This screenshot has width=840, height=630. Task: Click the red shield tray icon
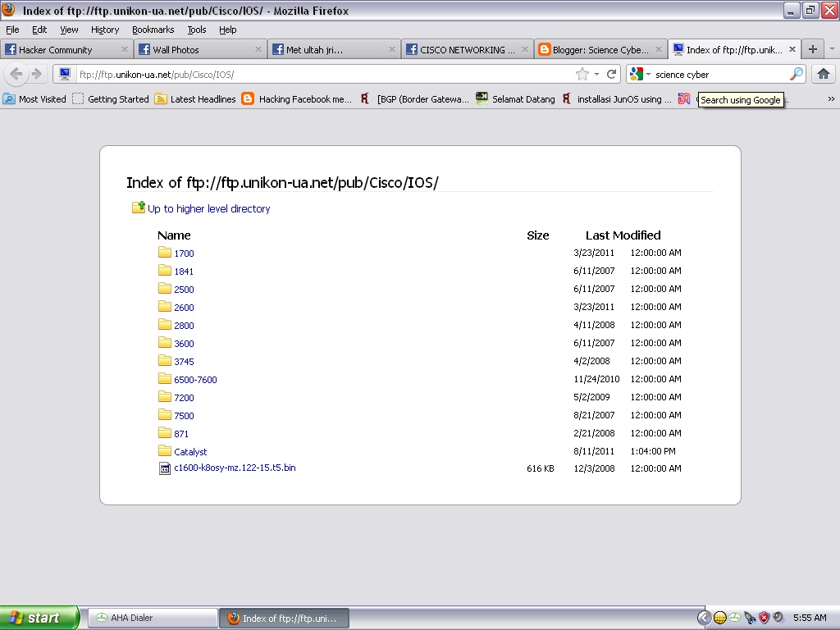tap(764, 618)
